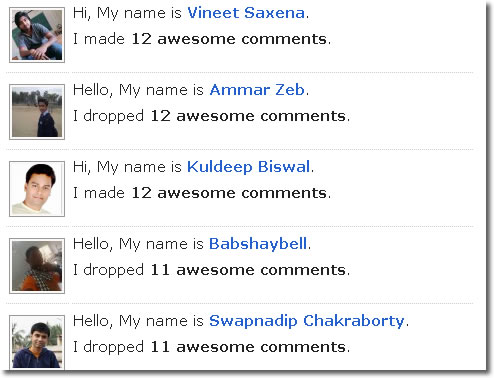The width and height of the screenshot is (494, 378).
Task: Open Ammar Zeb's profile link
Action: point(257,90)
